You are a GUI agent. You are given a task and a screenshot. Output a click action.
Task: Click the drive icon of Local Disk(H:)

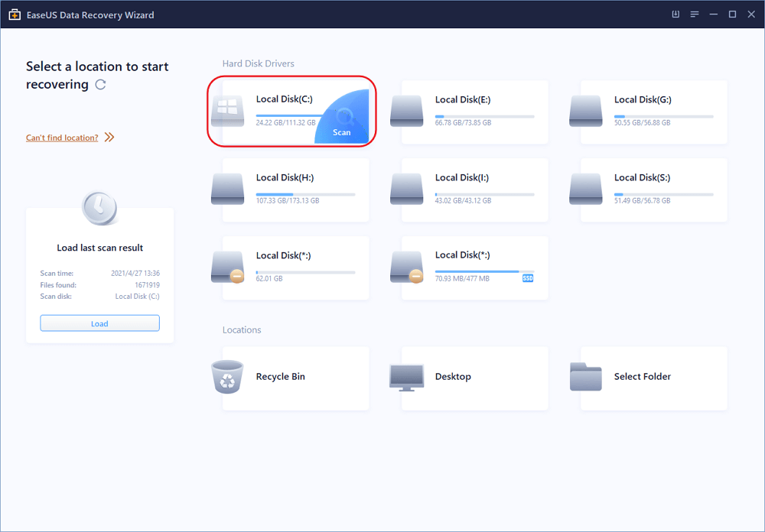coord(227,190)
